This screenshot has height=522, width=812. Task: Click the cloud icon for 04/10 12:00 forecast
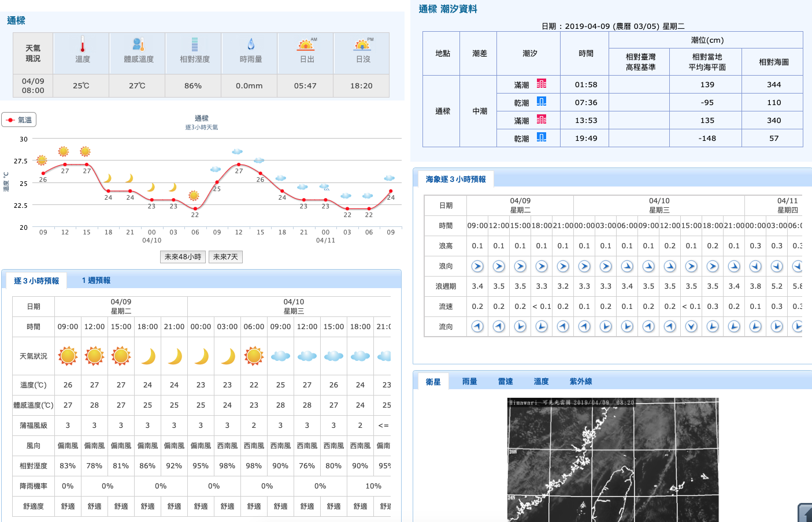tap(307, 356)
